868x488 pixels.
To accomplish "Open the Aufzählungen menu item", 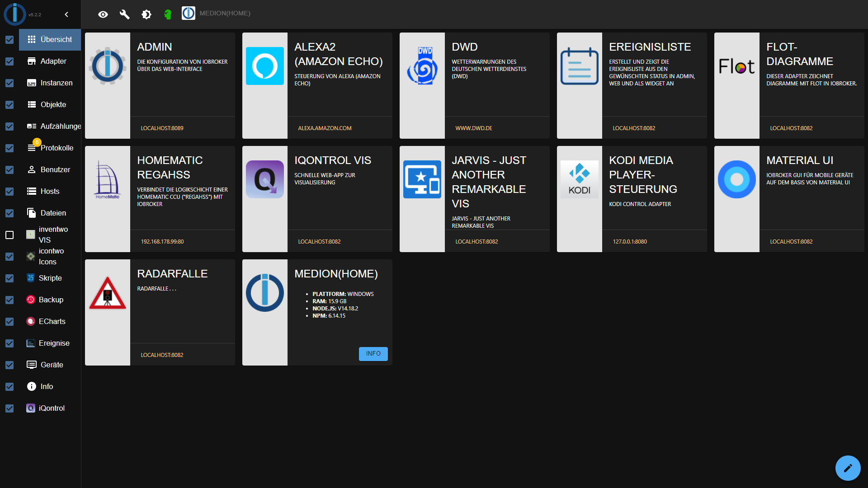I will 50,127.
